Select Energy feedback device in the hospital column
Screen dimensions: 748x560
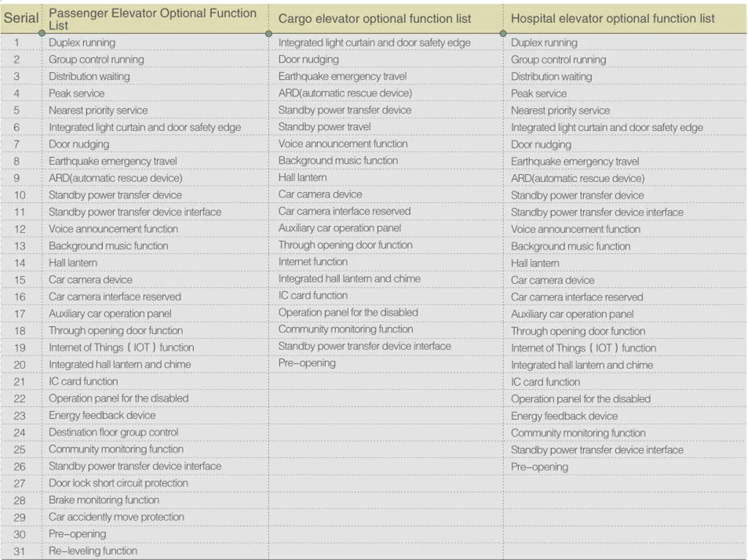pyautogui.click(x=564, y=416)
